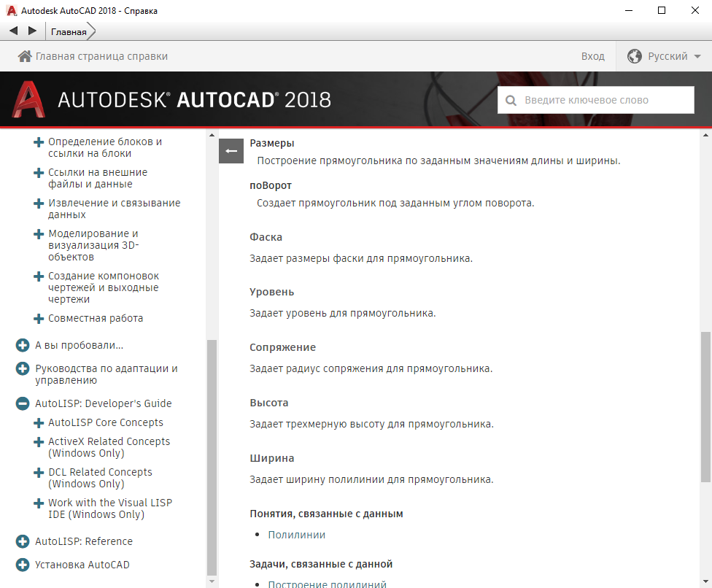
Task: Click the content pane scrollbar thumb
Action: (705, 407)
